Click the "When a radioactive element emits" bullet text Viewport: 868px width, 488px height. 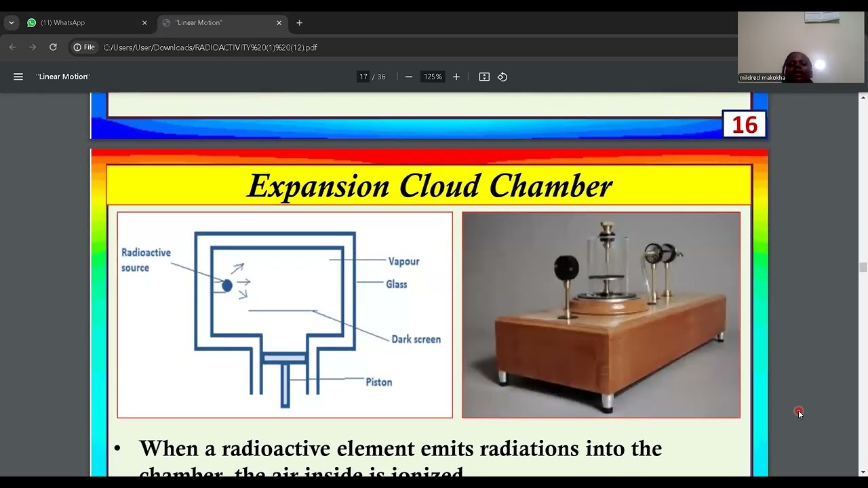click(400, 449)
